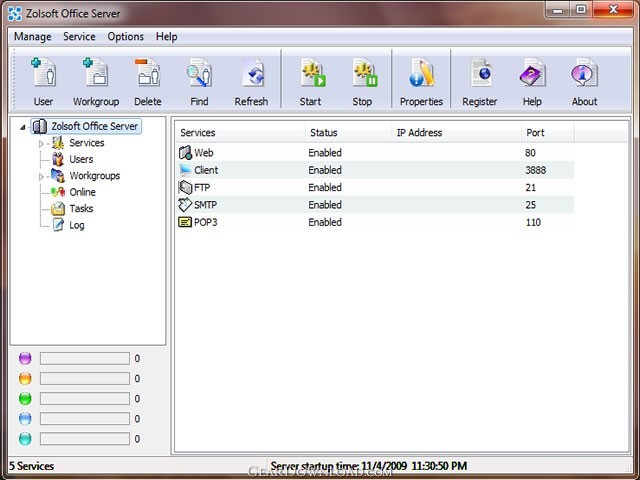Select the Client service icon in list
Screen dimensions: 640x480
(x=185, y=170)
